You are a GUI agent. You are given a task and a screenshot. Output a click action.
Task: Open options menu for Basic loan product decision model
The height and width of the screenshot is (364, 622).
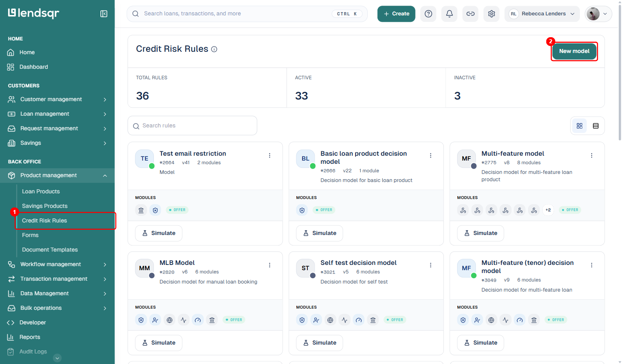[x=430, y=155]
